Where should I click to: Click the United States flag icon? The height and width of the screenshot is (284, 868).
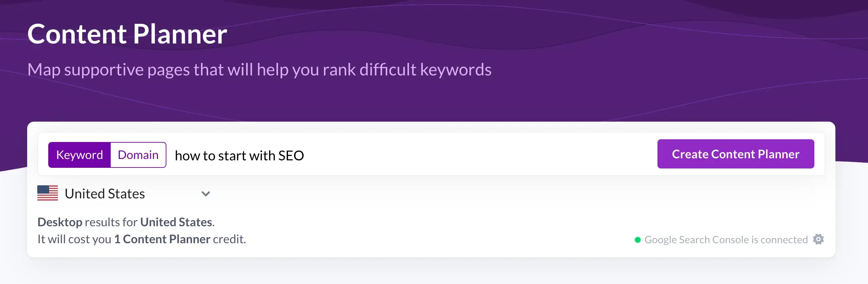pos(48,193)
